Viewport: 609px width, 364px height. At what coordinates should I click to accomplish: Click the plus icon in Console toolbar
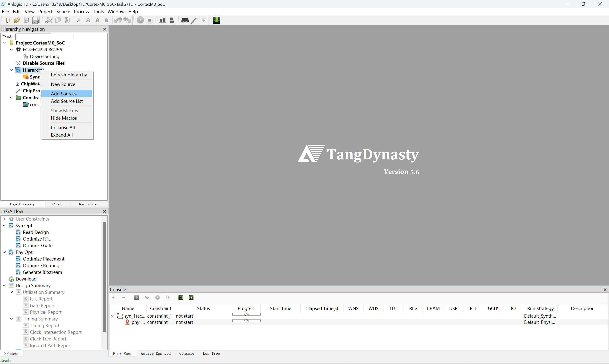(113, 298)
